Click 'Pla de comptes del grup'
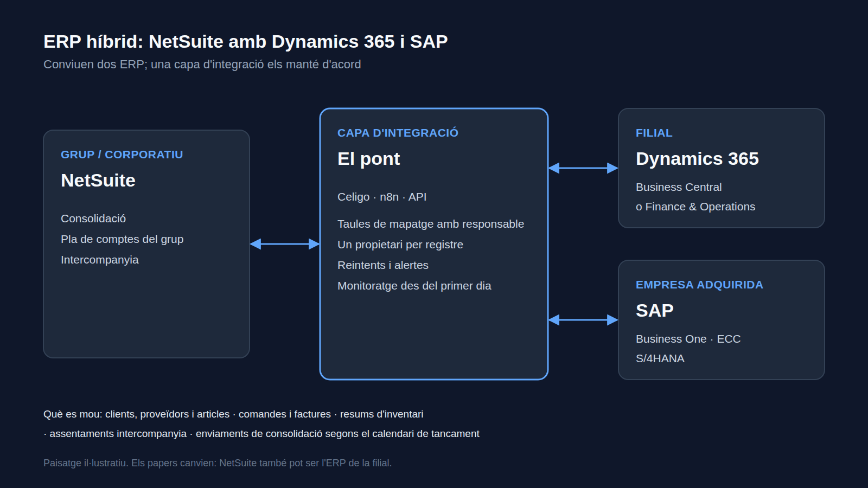Image resolution: width=868 pixels, height=488 pixels. pyautogui.click(x=122, y=239)
